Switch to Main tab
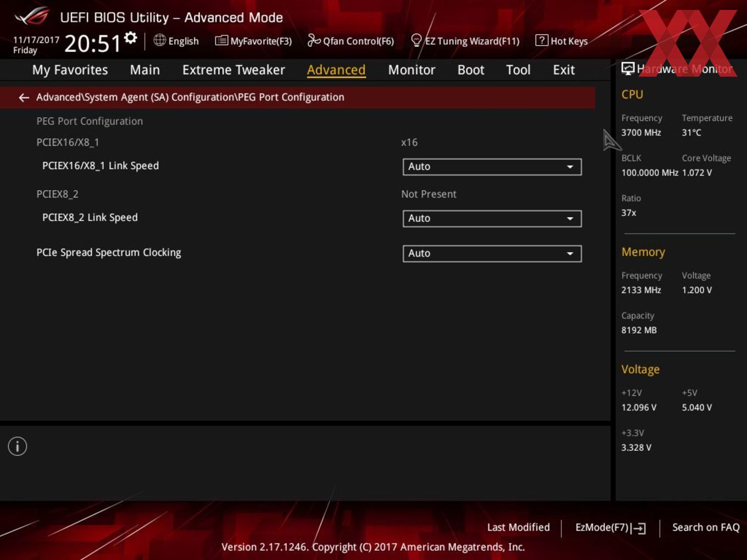The width and height of the screenshot is (747, 560). click(x=145, y=70)
